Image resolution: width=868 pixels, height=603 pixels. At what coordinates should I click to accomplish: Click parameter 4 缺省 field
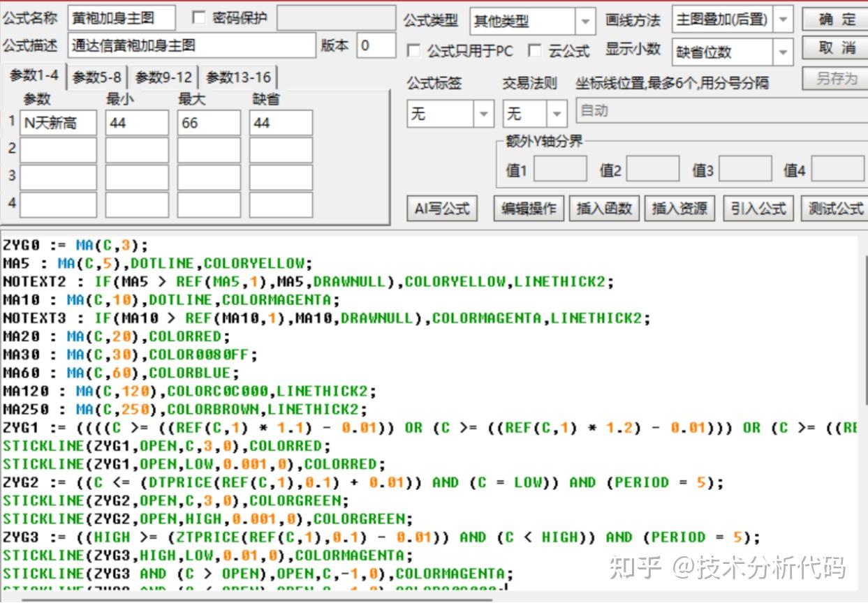281,204
